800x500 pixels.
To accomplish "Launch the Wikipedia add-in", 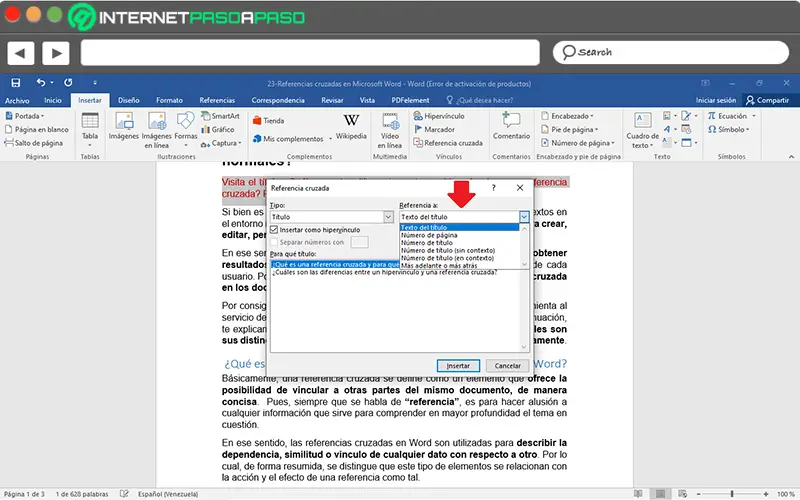I will (x=351, y=127).
